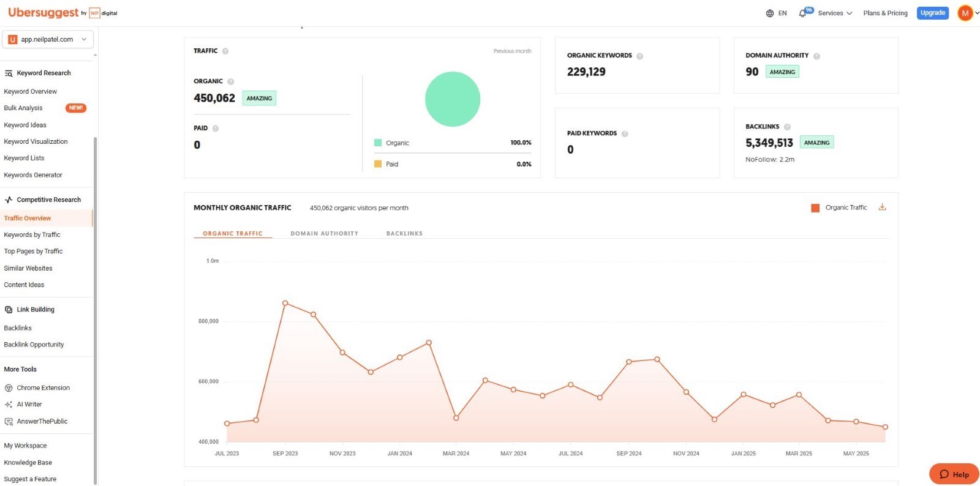
Task: Click the info icon next to Traffic heading
Action: (x=225, y=51)
